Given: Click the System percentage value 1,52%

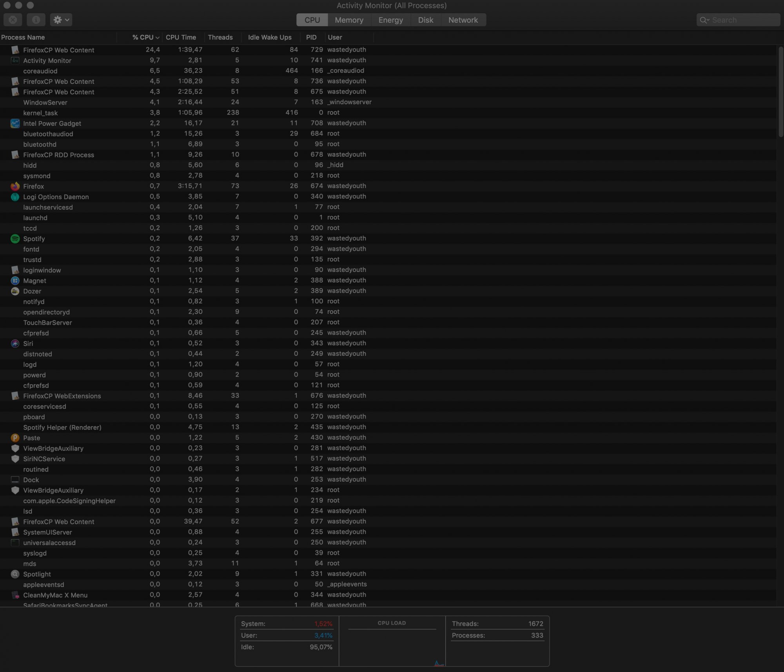Looking at the screenshot, I should [x=323, y=624].
